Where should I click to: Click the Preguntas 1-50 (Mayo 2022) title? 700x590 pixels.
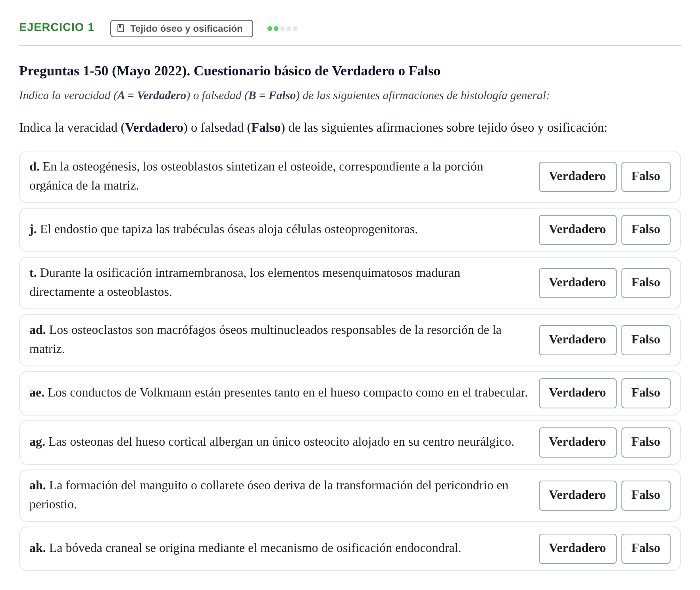pos(230,71)
